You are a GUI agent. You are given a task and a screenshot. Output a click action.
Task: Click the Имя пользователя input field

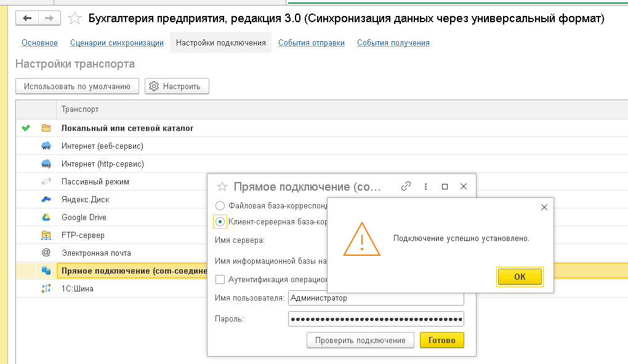pos(376,298)
